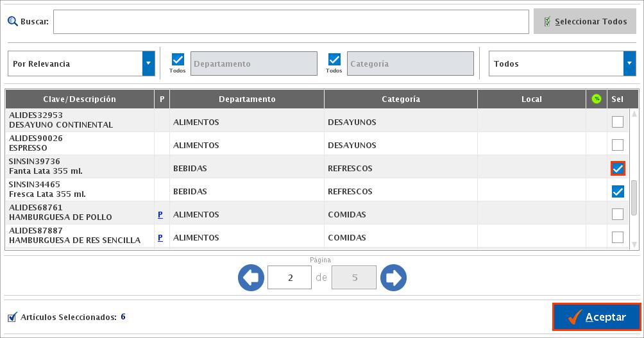Select row ALIDES90026 ESPRESSO
The width and height of the screenshot is (644, 338).
click(317, 143)
